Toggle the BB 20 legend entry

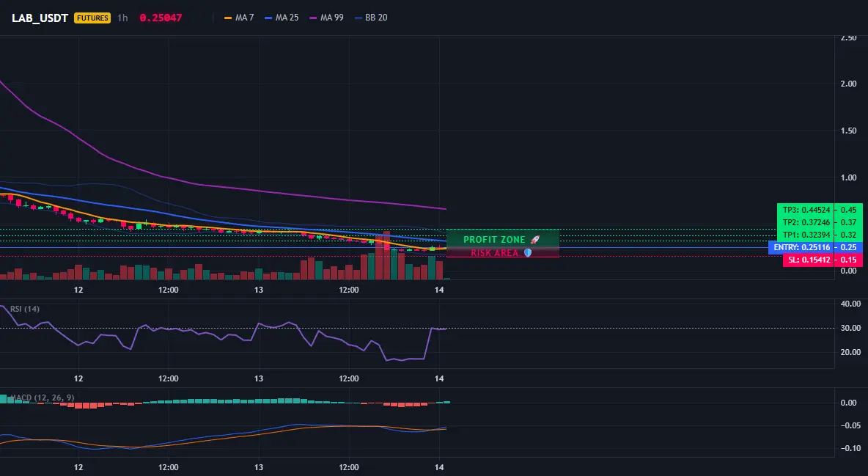tap(371, 18)
